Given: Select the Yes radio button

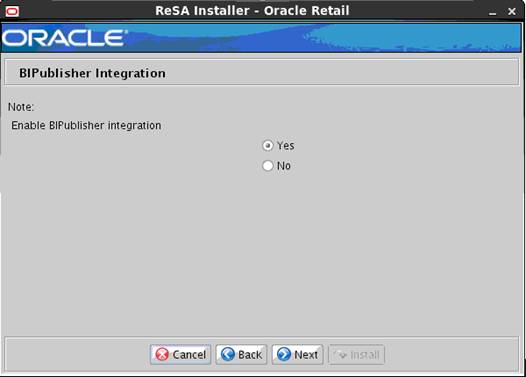Looking at the screenshot, I should tap(268, 146).
